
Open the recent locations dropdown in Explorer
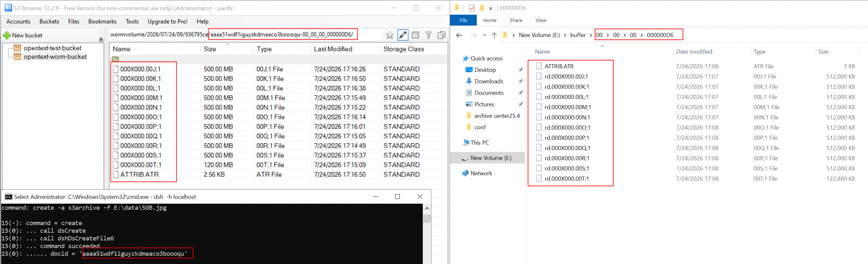point(484,35)
